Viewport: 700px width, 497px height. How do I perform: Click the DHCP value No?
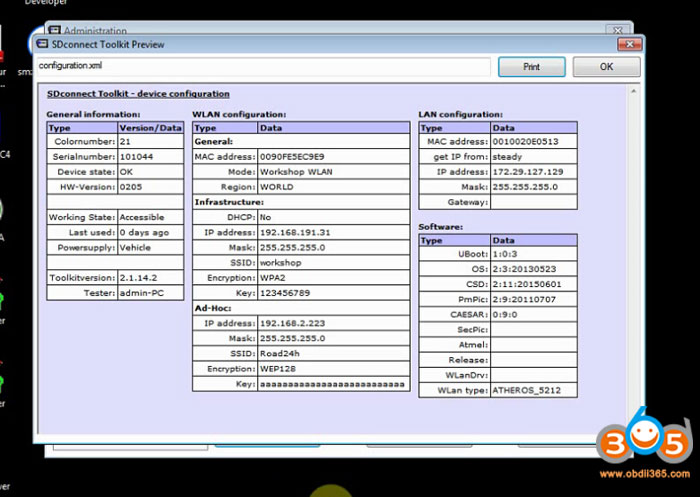coord(265,217)
